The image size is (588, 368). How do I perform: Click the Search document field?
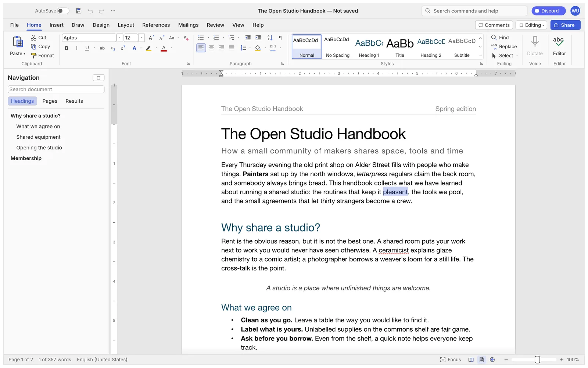[56, 89]
